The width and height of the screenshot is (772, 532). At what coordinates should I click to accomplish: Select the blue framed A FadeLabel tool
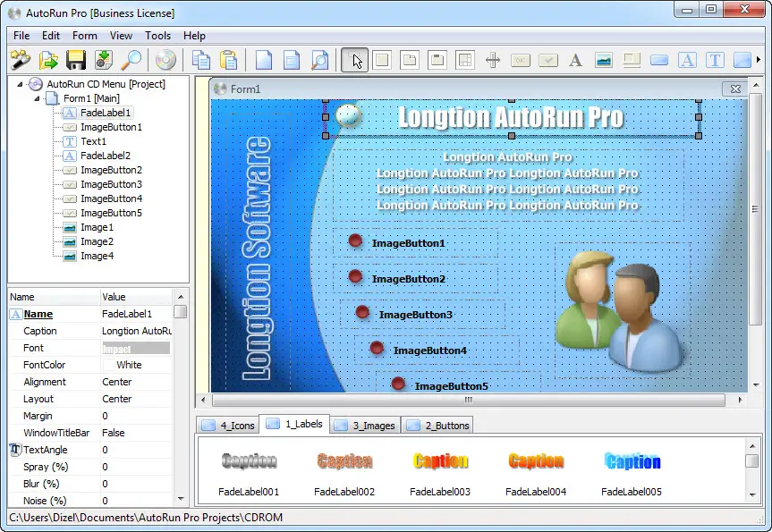tap(687, 60)
